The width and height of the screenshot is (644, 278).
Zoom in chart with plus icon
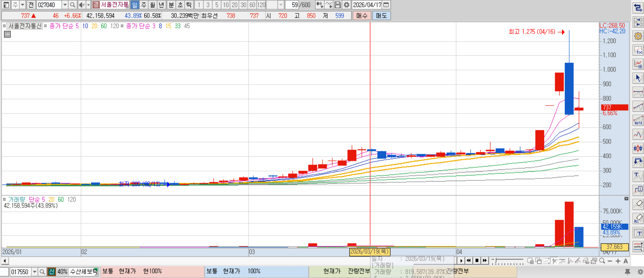[618, 261]
